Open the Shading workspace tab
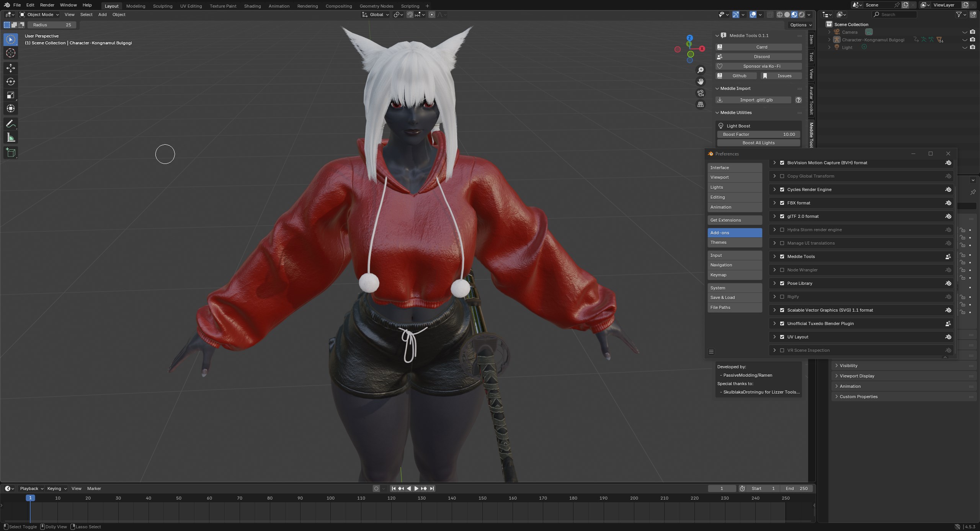Image resolution: width=980 pixels, height=531 pixels. pyautogui.click(x=252, y=6)
